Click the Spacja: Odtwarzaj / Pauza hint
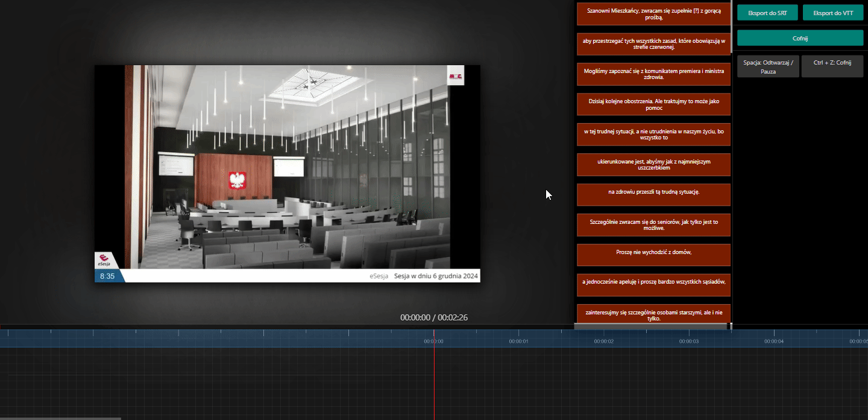Viewport: 868px width, 420px height. [768, 66]
